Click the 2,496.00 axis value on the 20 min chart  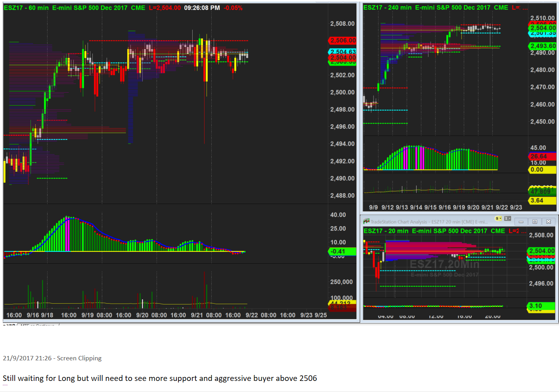click(541, 284)
